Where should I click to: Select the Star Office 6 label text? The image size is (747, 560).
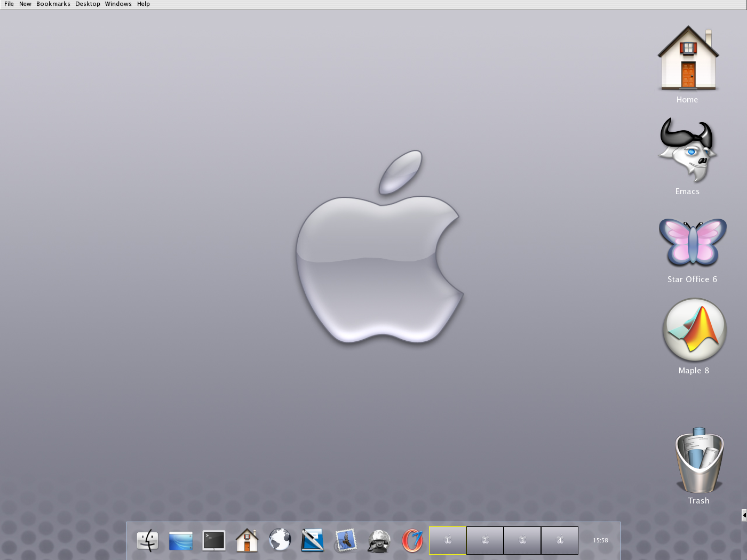click(692, 279)
